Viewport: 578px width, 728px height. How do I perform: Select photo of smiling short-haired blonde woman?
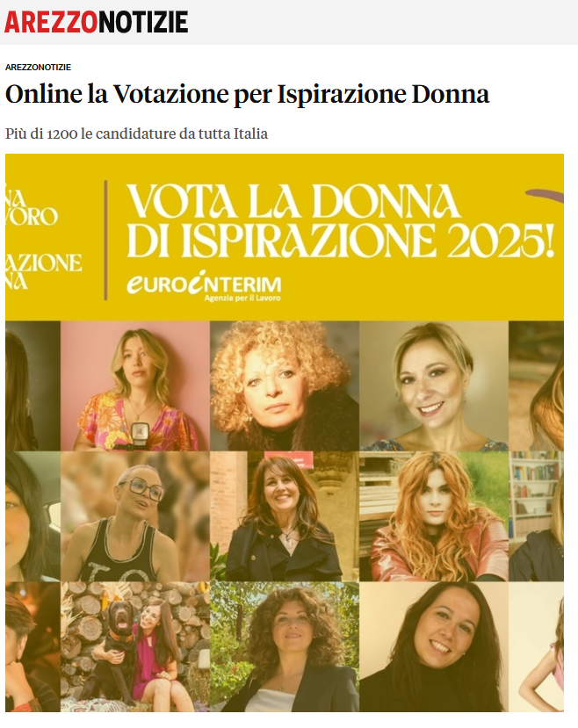pos(434,386)
